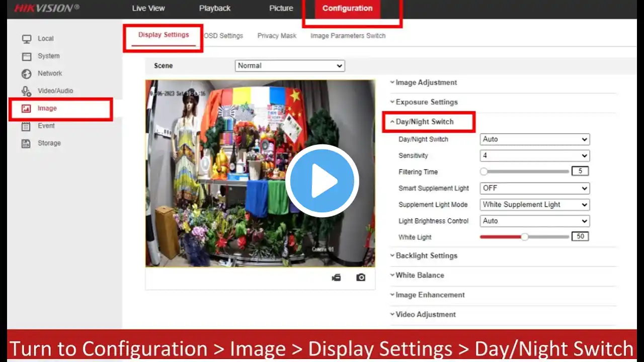Open the Supplement Light Mode dropdown

tap(535, 205)
